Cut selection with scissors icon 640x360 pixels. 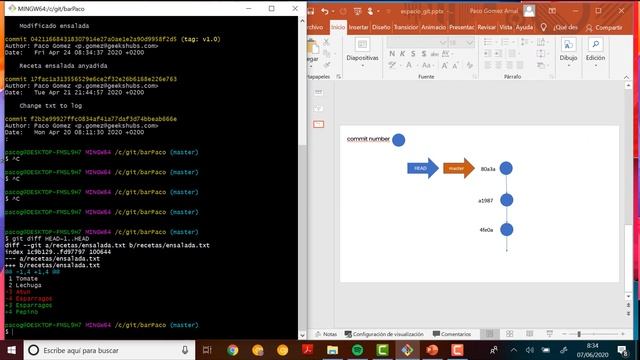pos(326,42)
